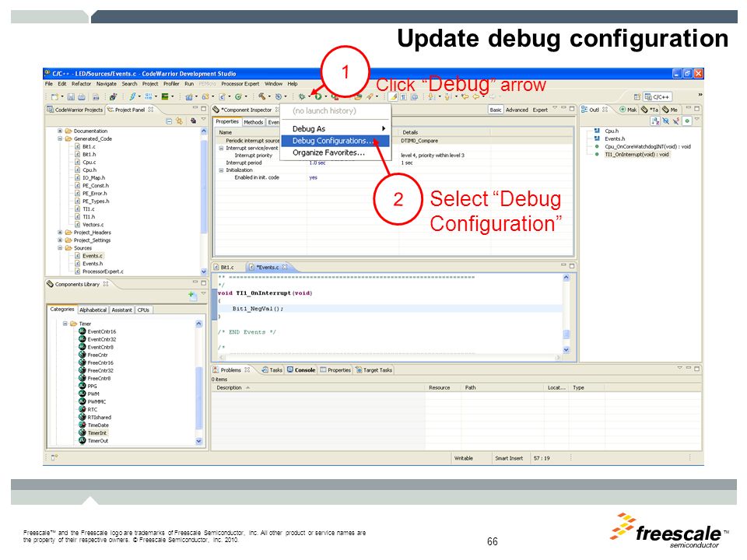
Task: Switch to the Bit1.c editor tab
Action: 224,267
